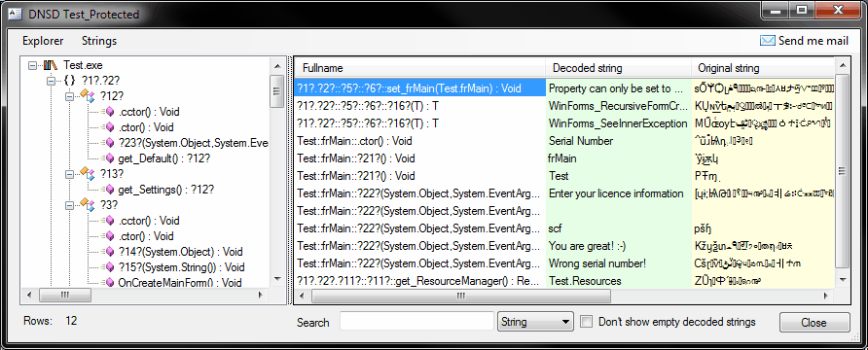Click the You are great! :-) cell
The image size is (868, 350).
pos(618,246)
